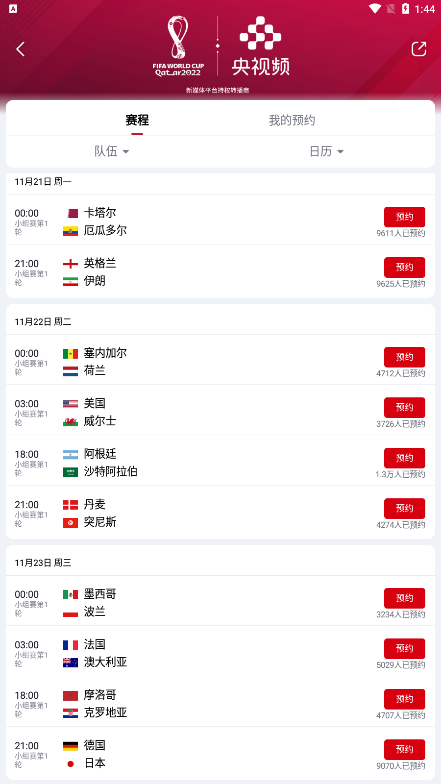Reserve the 阿根廷 vs 沙特阿拉伯 match

pos(404,458)
